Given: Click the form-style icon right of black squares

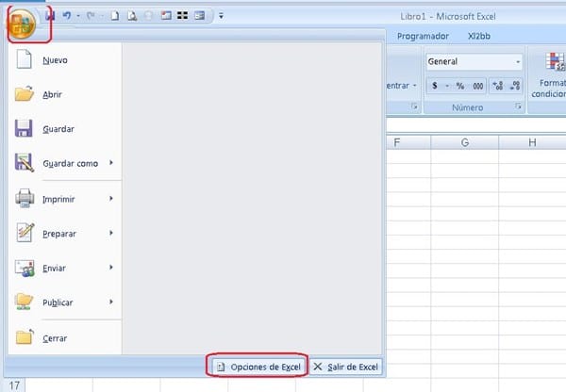Looking at the screenshot, I should pyautogui.click(x=200, y=15).
